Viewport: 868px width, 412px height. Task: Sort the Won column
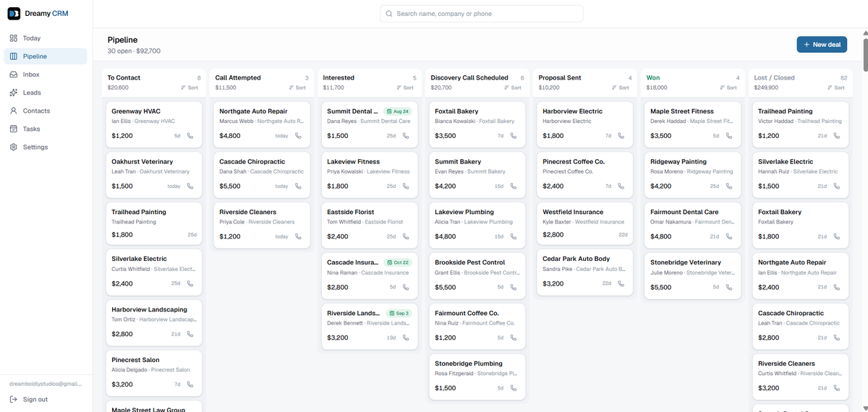coord(730,87)
